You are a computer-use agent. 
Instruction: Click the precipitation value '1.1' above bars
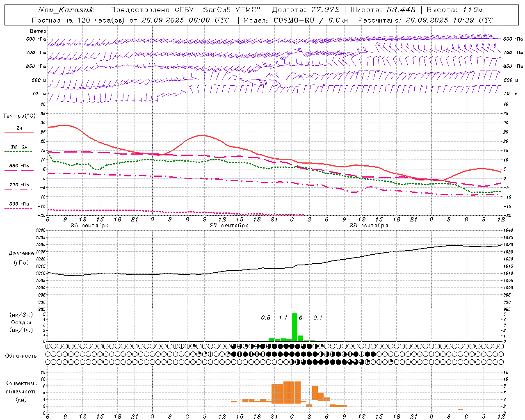point(283,318)
